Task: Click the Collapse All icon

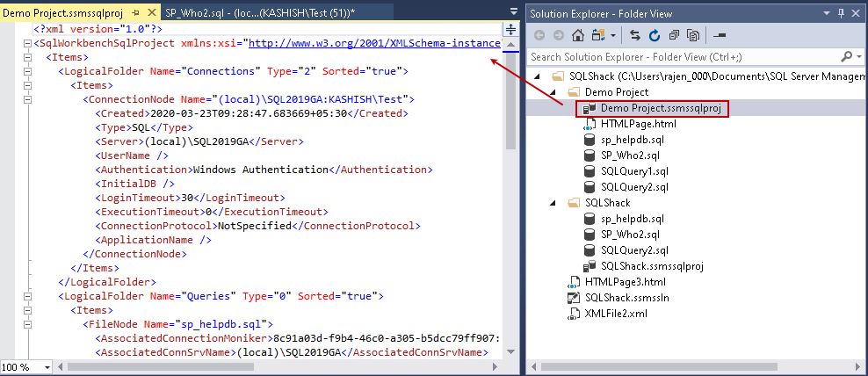Action: point(674,35)
